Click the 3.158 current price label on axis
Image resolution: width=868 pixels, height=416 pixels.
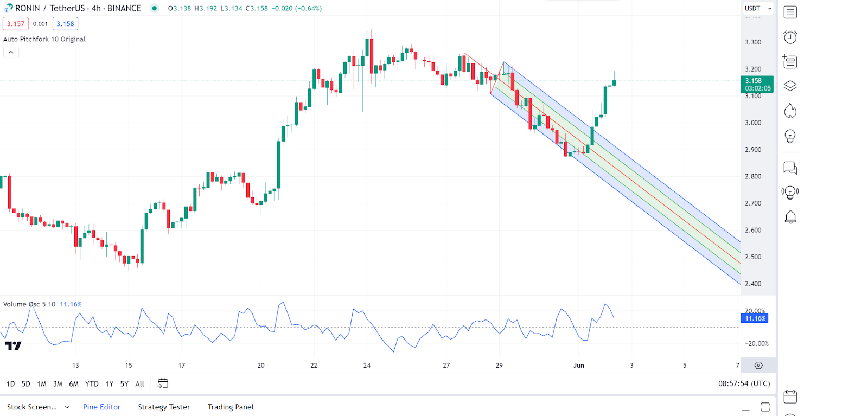[757, 84]
